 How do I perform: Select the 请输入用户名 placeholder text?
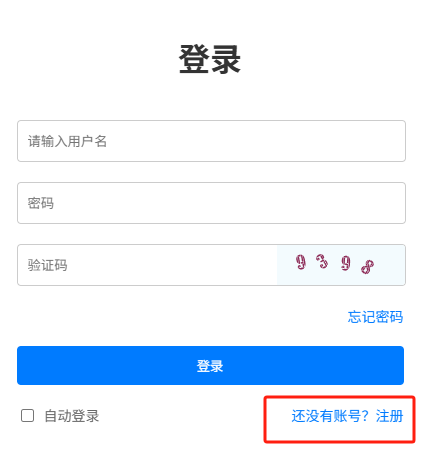tap(67, 141)
